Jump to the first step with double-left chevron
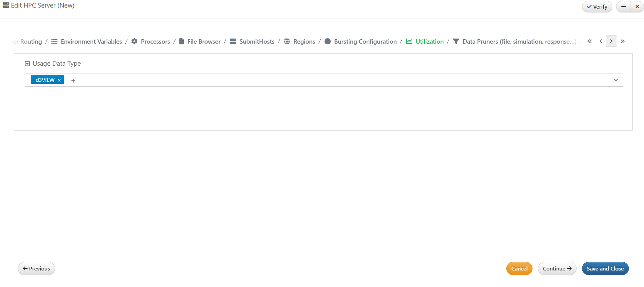 pos(590,41)
